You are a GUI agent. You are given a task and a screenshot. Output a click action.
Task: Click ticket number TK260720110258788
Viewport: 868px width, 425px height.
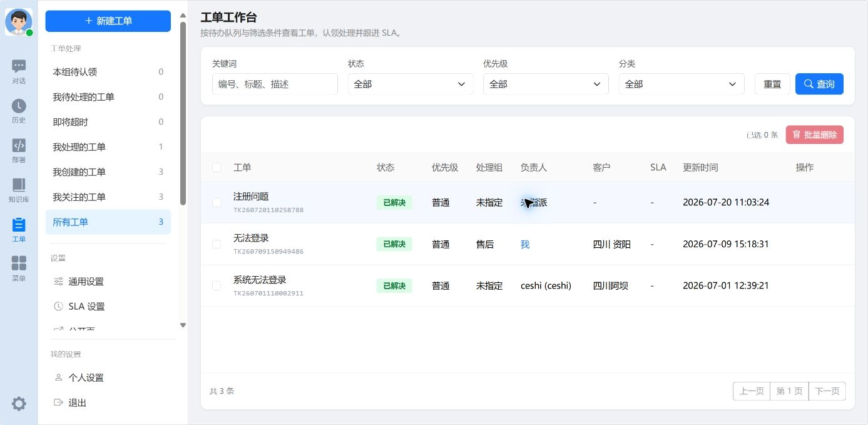click(x=268, y=210)
